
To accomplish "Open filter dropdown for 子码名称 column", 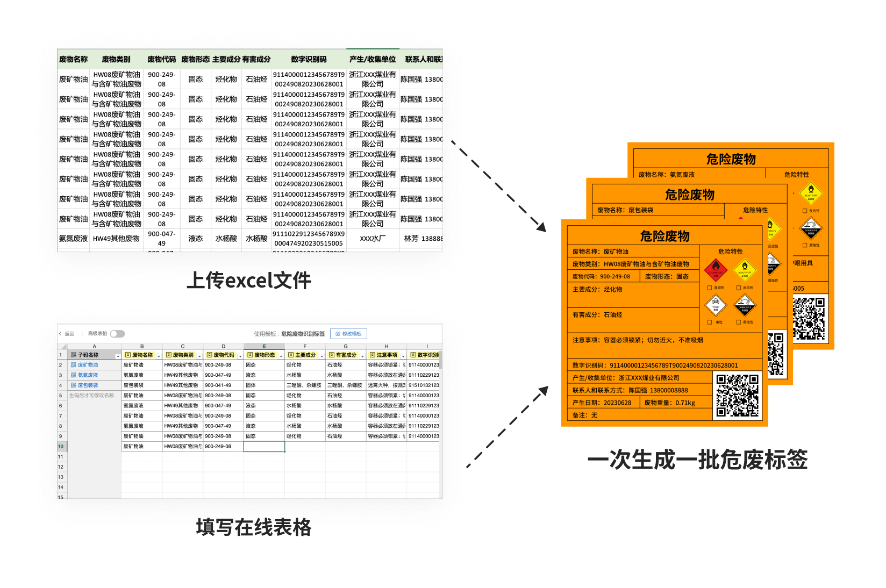I will tap(118, 356).
